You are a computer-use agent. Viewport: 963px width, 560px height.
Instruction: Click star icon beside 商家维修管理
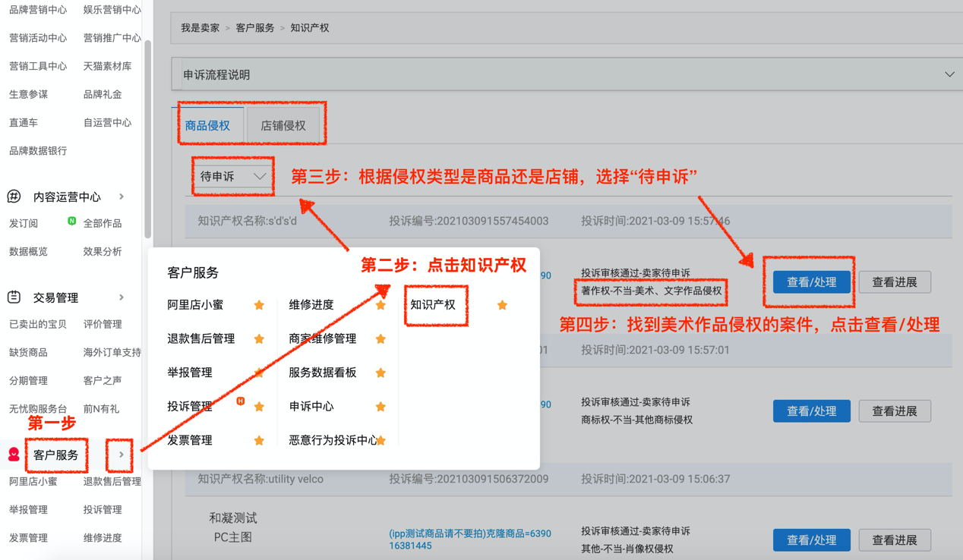pos(380,339)
